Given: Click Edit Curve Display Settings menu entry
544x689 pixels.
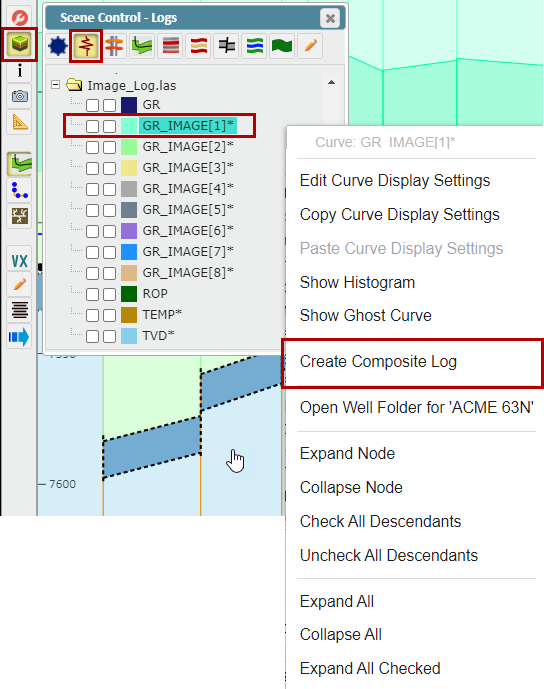Looking at the screenshot, I should tap(395, 181).
